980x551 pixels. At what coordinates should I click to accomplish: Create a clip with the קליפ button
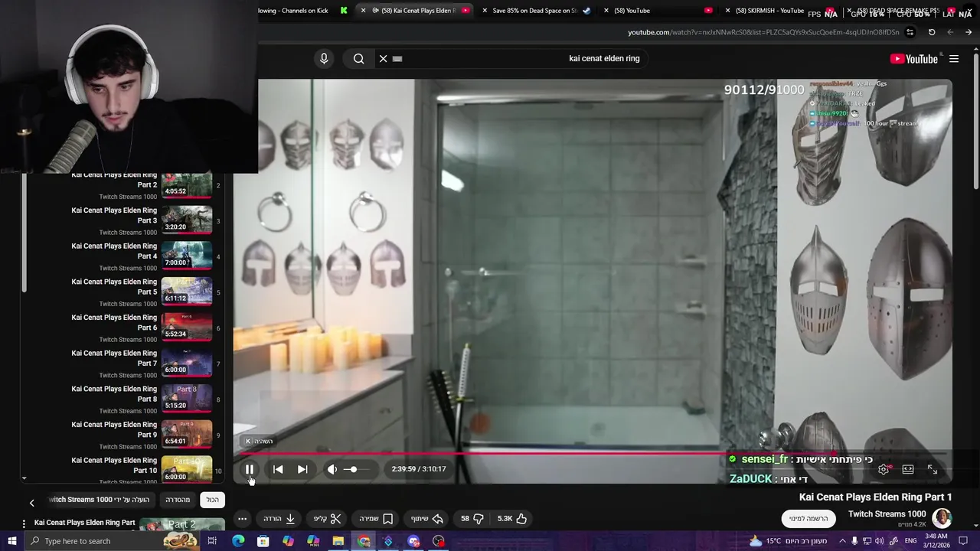click(x=327, y=518)
